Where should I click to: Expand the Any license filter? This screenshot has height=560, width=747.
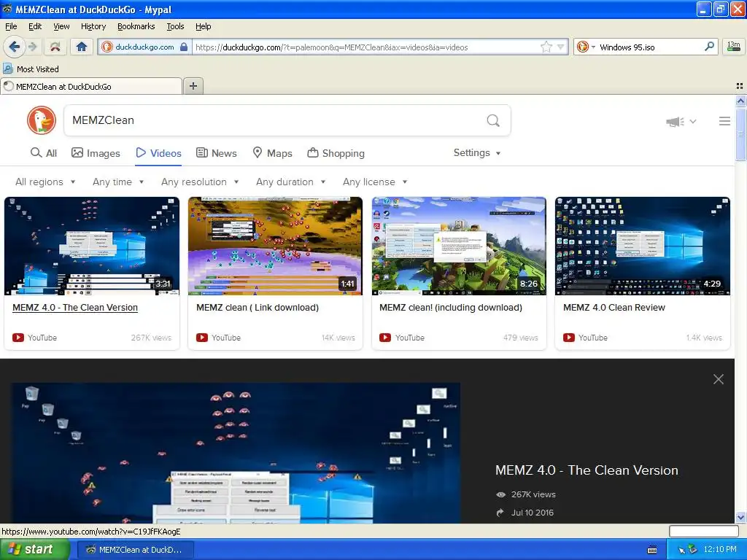pyautogui.click(x=375, y=182)
